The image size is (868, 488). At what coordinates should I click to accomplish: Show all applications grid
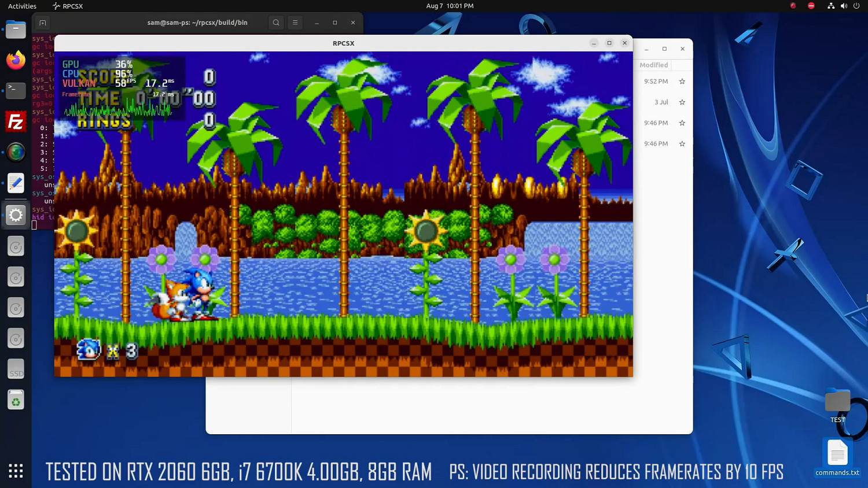[x=16, y=471]
